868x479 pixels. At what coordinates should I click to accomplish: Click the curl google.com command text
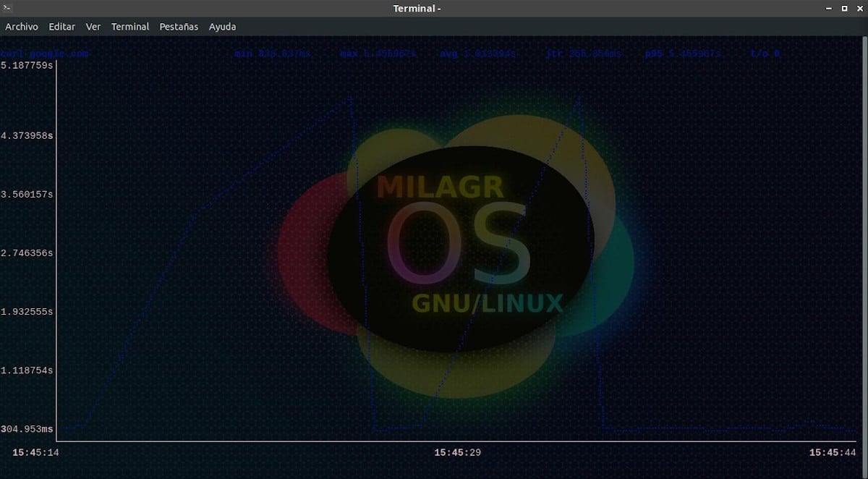(44, 54)
